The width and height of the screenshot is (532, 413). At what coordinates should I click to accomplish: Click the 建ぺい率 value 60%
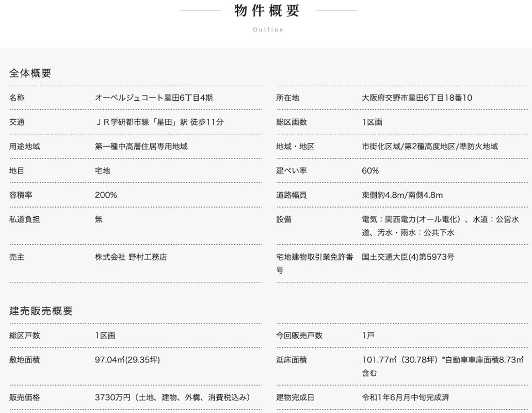tap(370, 170)
